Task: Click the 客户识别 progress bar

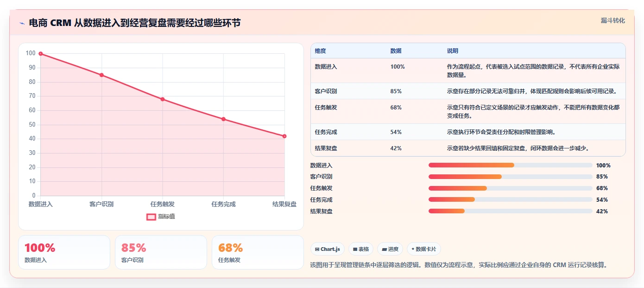Action: coord(511,177)
